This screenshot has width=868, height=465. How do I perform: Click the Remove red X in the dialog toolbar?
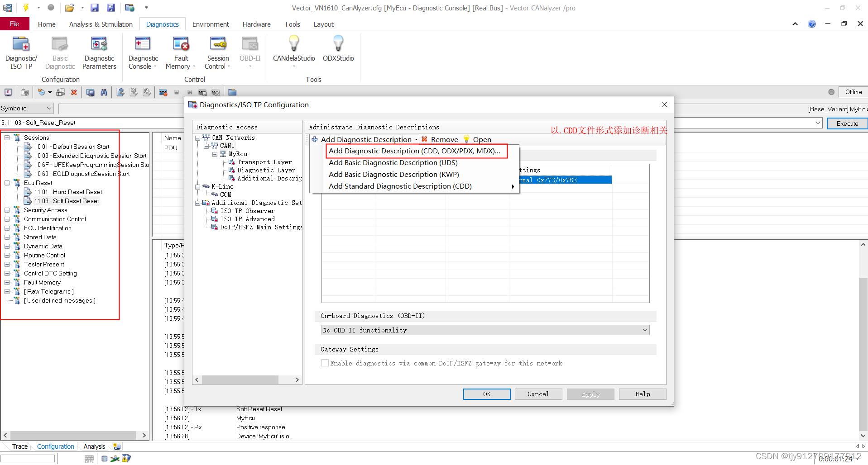pyautogui.click(x=424, y=139)
